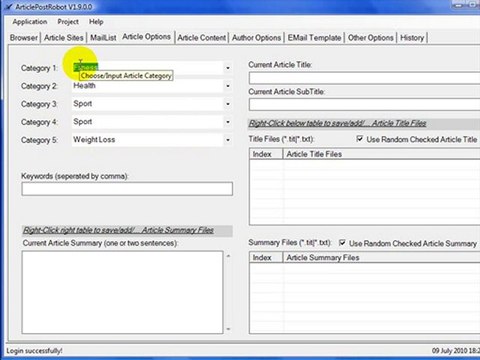Image resolution: width=480 pixels, height=360 pixels.
Task: Go to the Other Options tab
Action: [371, 38]
